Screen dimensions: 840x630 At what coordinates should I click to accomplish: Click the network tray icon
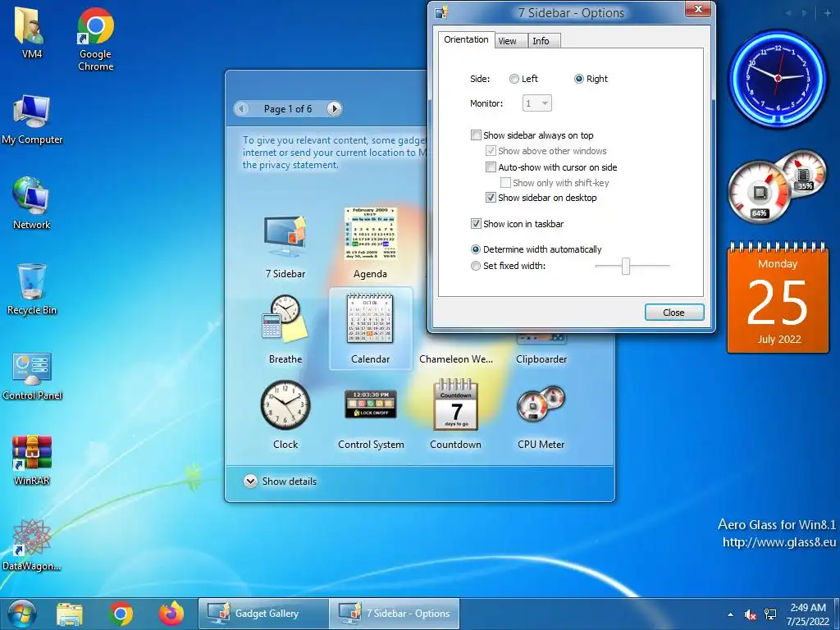tap(770, 614)
